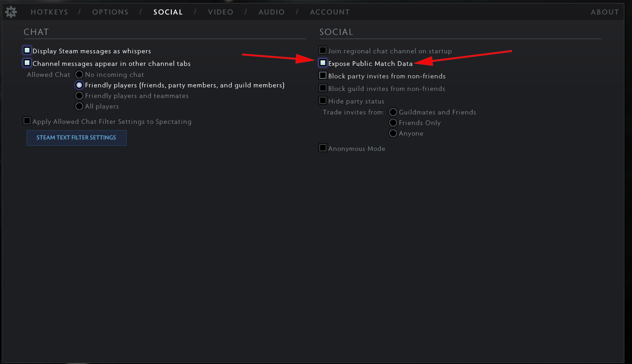Open the Hotkeys tab
632x364 pixels.
tap(49, 12)
